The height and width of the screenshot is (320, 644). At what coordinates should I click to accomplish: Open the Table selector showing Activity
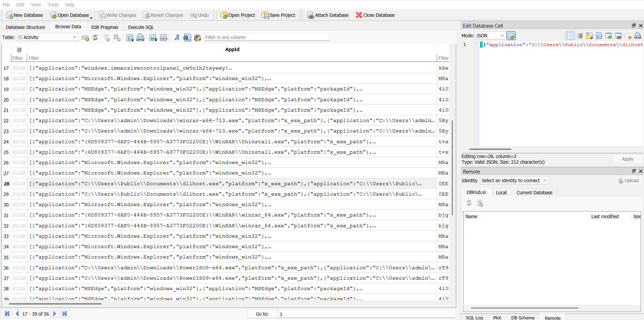(x=47, y=37)
